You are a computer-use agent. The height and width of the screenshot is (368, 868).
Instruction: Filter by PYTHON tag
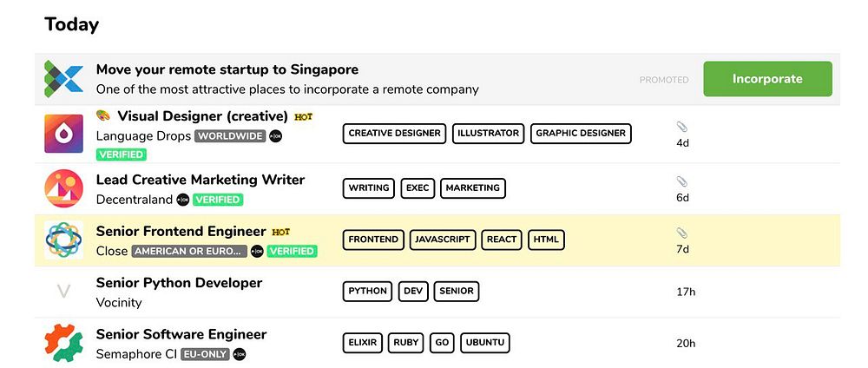pos(367,291)
